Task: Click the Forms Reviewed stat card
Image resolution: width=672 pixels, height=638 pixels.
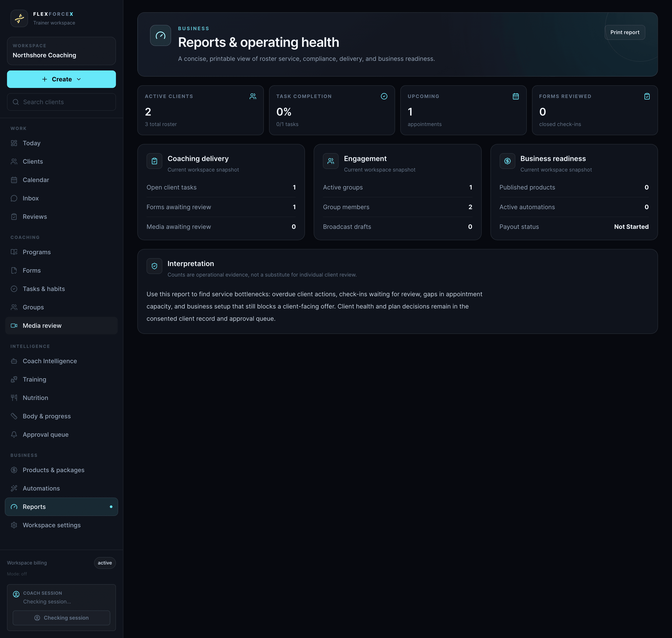Action: point(595,110)
